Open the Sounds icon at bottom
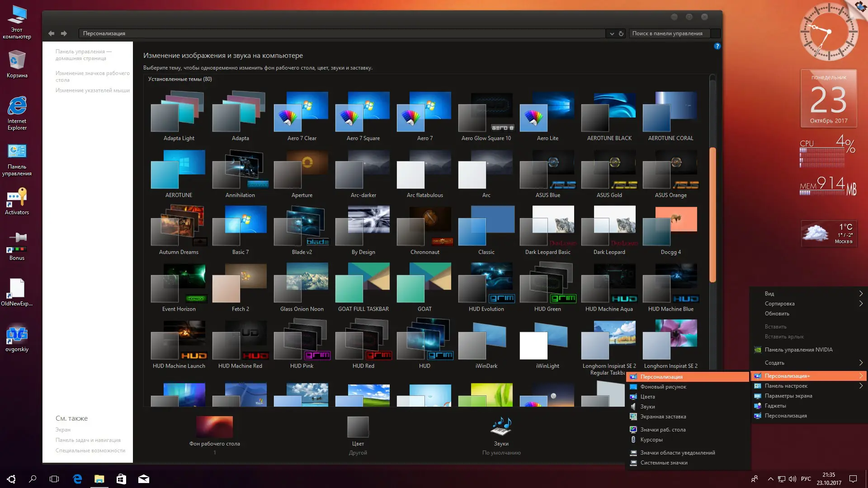 click(501, 427)
